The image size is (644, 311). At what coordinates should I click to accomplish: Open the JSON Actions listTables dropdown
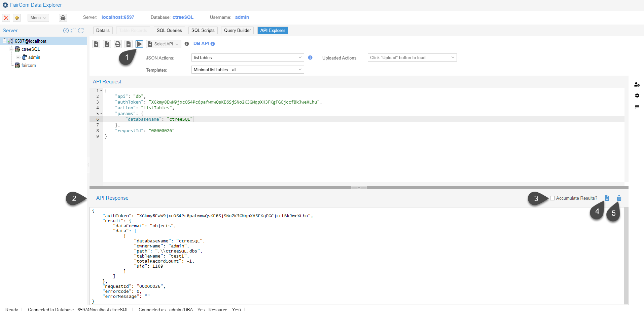248,57
